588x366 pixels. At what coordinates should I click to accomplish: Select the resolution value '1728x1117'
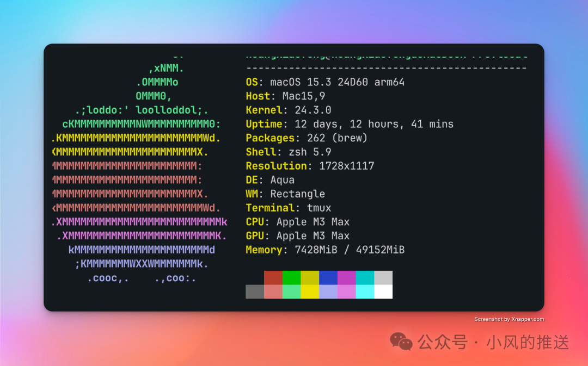(346, 165)
